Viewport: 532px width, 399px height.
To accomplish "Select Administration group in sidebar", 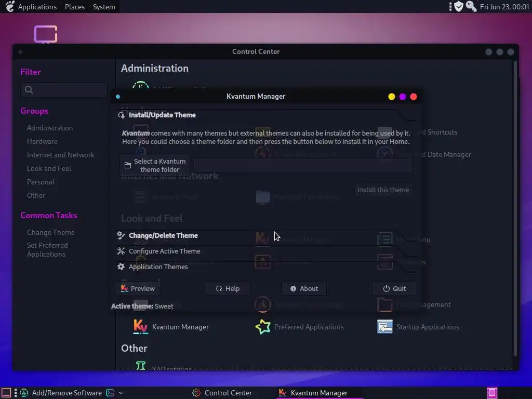I will click(50, 128).
